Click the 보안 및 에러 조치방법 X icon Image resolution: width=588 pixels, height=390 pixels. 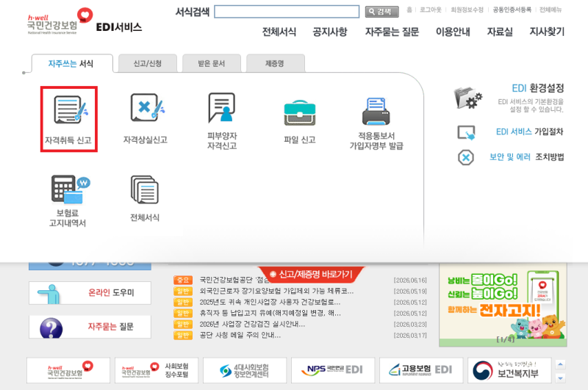coord(466,158)
